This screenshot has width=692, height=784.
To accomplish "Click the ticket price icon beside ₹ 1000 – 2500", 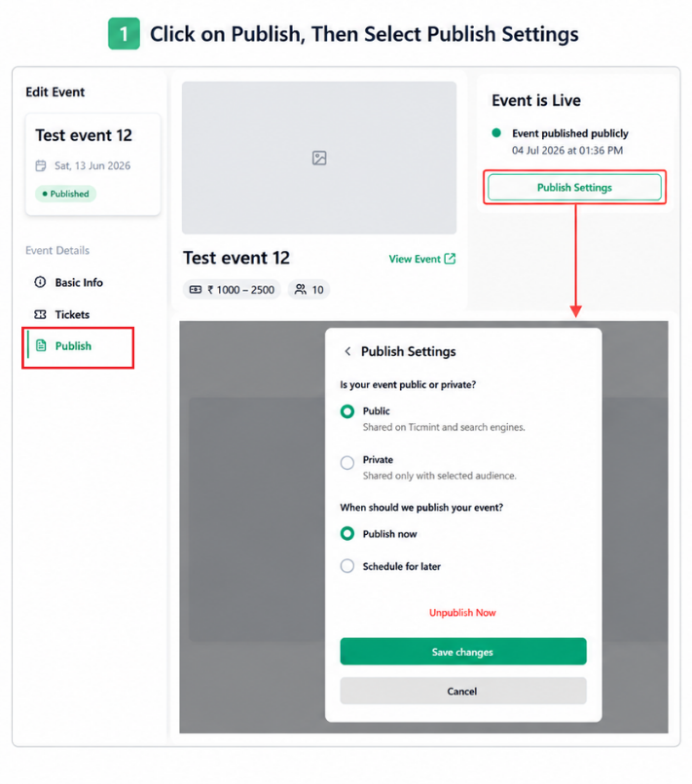I will 195,290.
